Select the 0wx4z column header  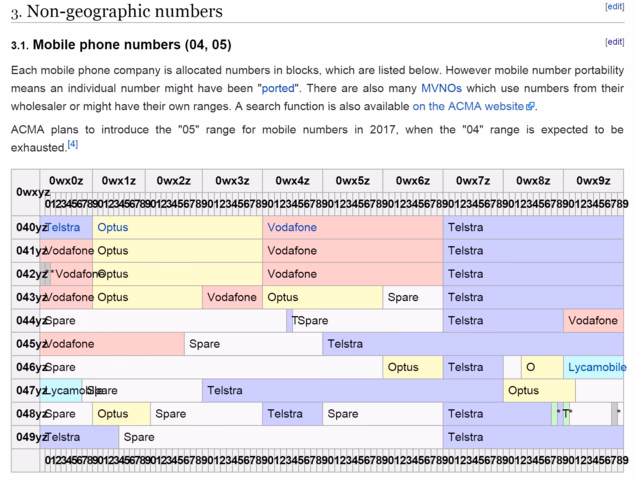click(x=292, y=181)
